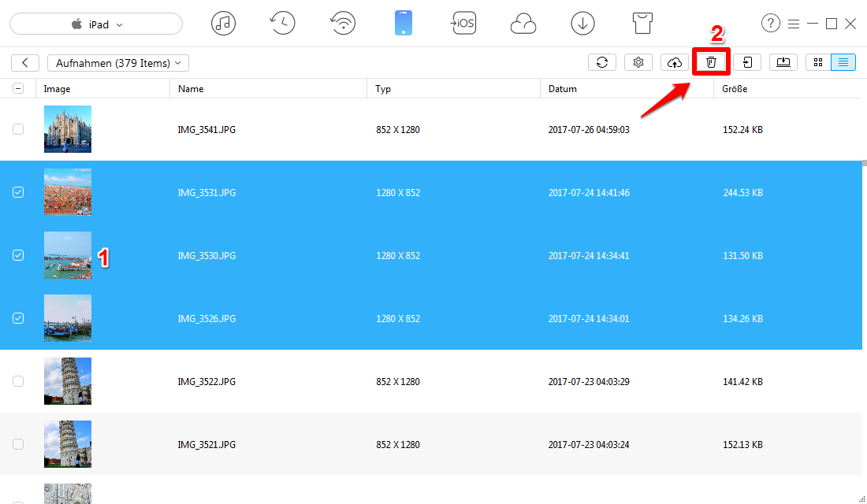Toggle the select-all header checkbox

click(18, 88)
